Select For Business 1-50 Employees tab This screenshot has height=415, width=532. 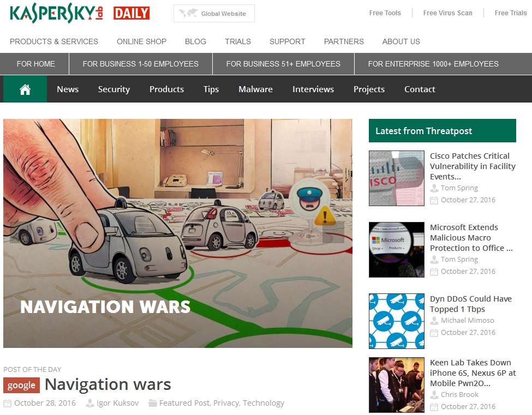click(x=141, y=64)
